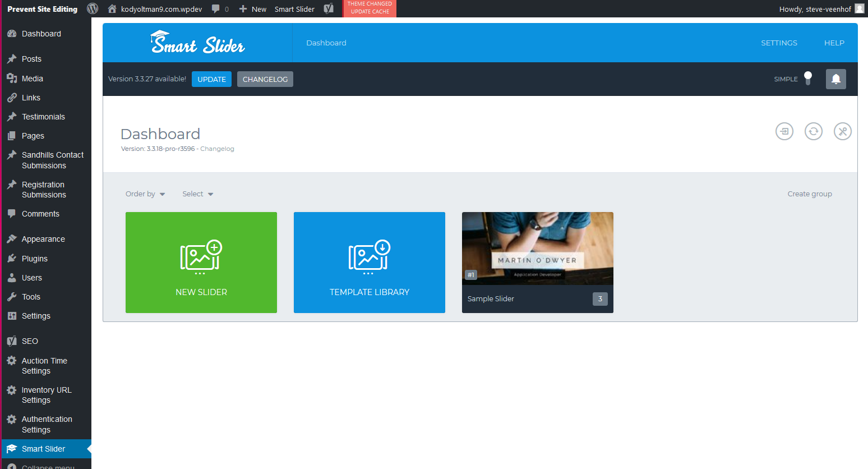Image resolution: width=868 pixels, height=469 pixels.
Task: Click the Create group link
Action: tap(810, 194)
